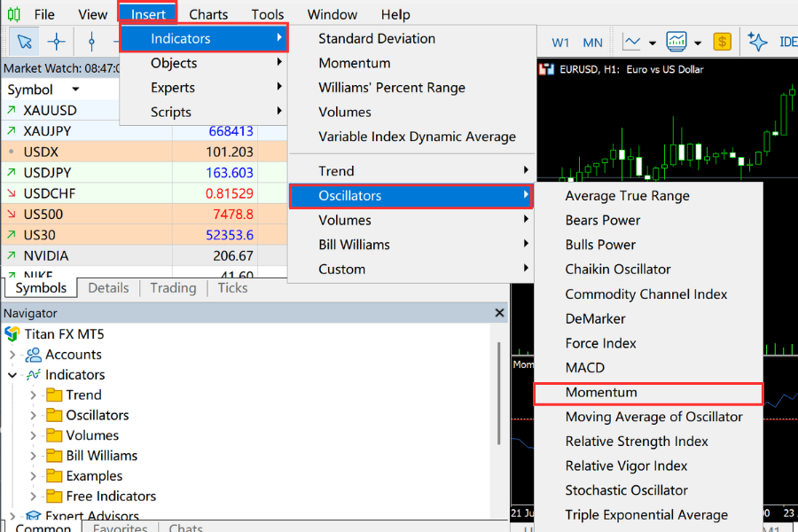Open the Help menu

click(x=395, y=14)
